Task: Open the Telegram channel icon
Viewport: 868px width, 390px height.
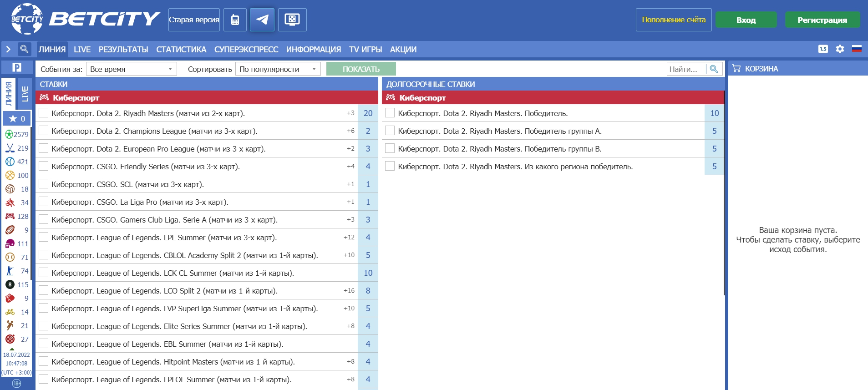Action: (x=262, y=20)
